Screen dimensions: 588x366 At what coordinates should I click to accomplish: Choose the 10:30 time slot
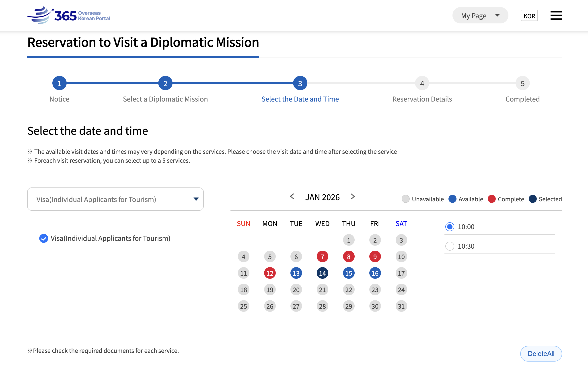(450, 246)
